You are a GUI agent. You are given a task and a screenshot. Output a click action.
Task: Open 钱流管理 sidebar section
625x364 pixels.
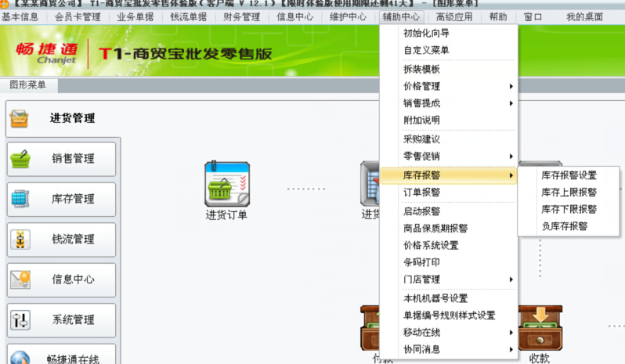(61, 240)
